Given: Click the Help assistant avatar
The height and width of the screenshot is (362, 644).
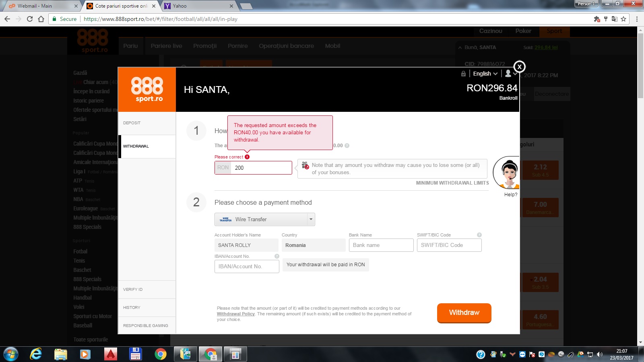Looking at the screenshot, I should 507,173.
